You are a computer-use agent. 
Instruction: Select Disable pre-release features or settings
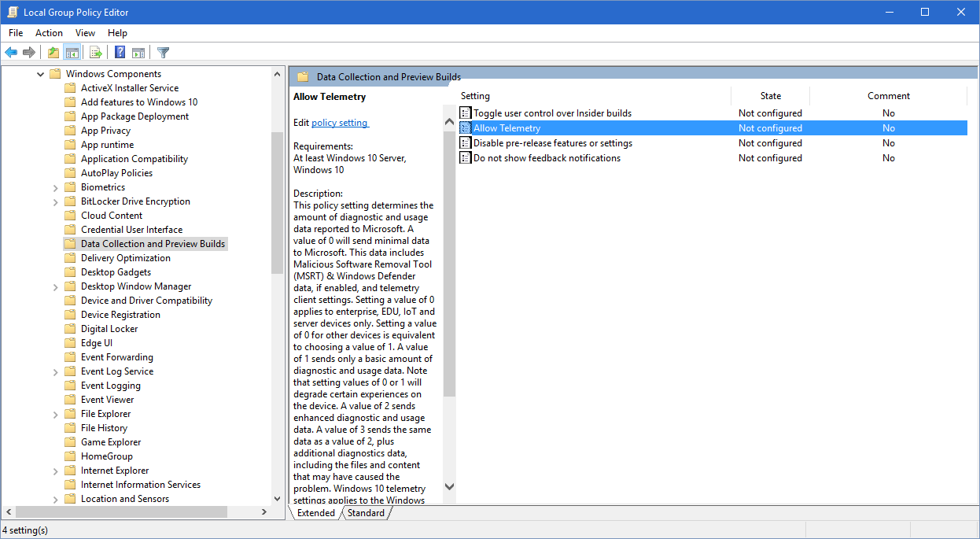click(553, 143)
